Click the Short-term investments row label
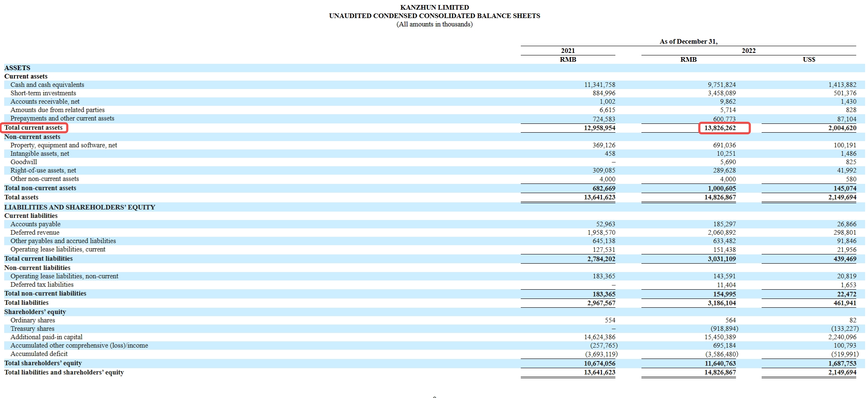This screenshot has height=398, width=868. pyautogui.click(x=43, y=93)
